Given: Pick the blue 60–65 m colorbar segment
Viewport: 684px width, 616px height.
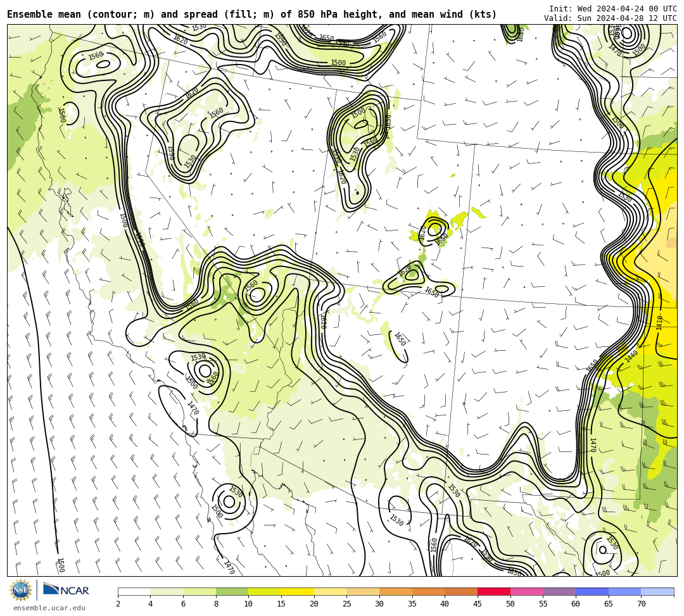Looking at the screenshot, I should click(592, 591).
